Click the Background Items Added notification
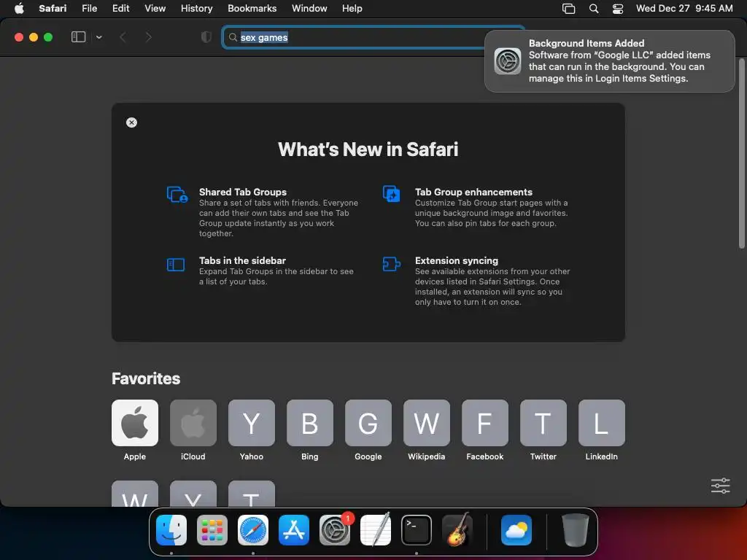The image size is (747, 560). click(609, 61)
